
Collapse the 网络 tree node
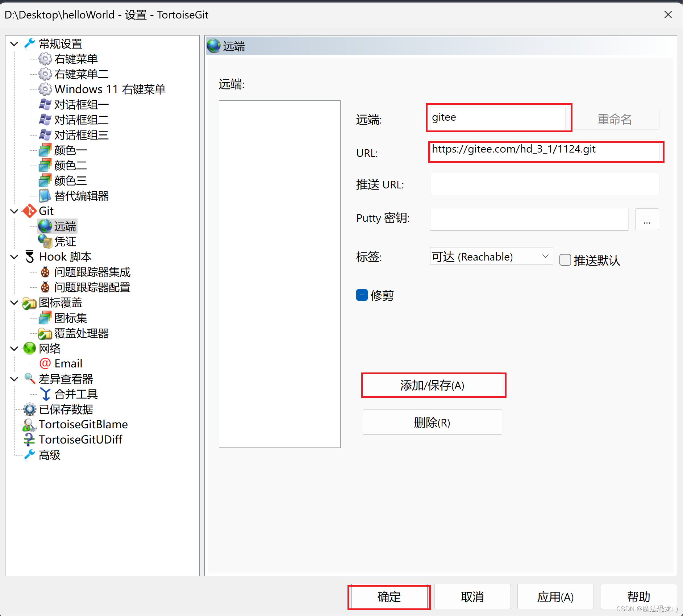coord(14,349)
